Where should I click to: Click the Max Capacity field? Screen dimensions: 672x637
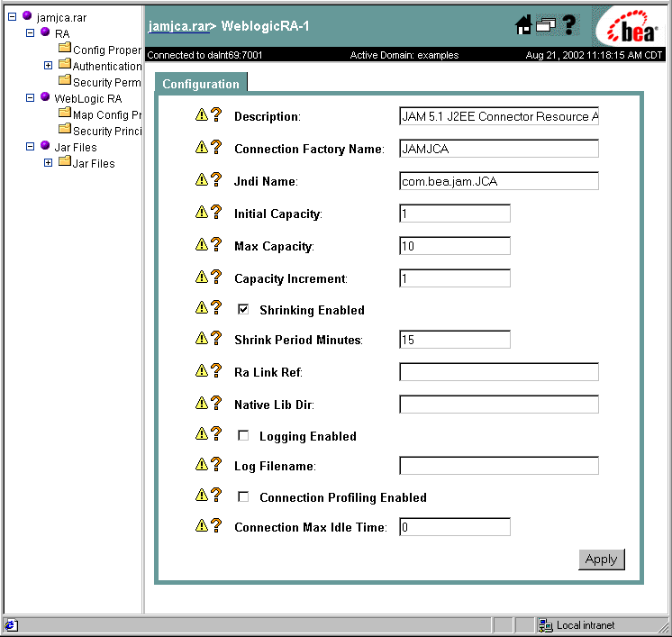point(455,246)
